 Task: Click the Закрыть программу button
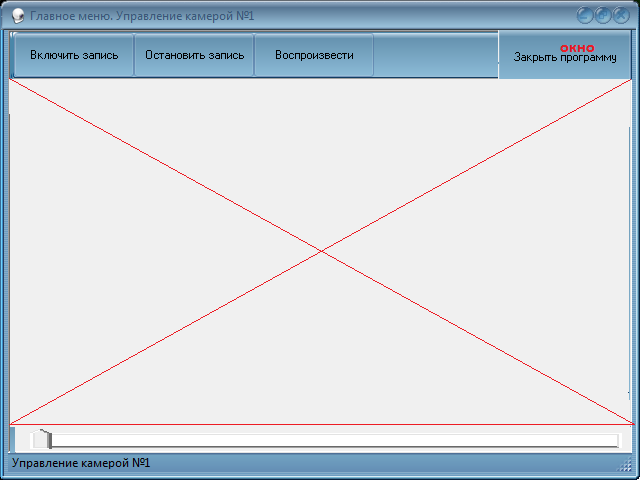[565, 58]
